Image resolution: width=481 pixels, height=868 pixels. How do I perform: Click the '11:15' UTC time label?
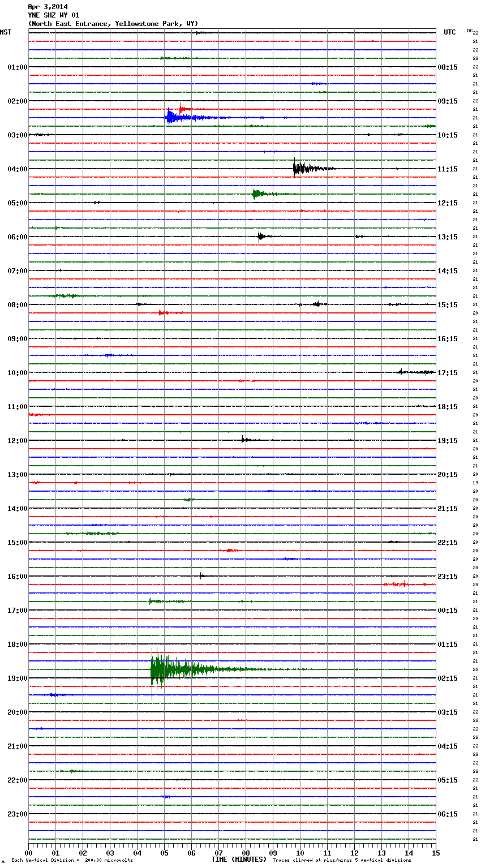[x=448, y=169]
